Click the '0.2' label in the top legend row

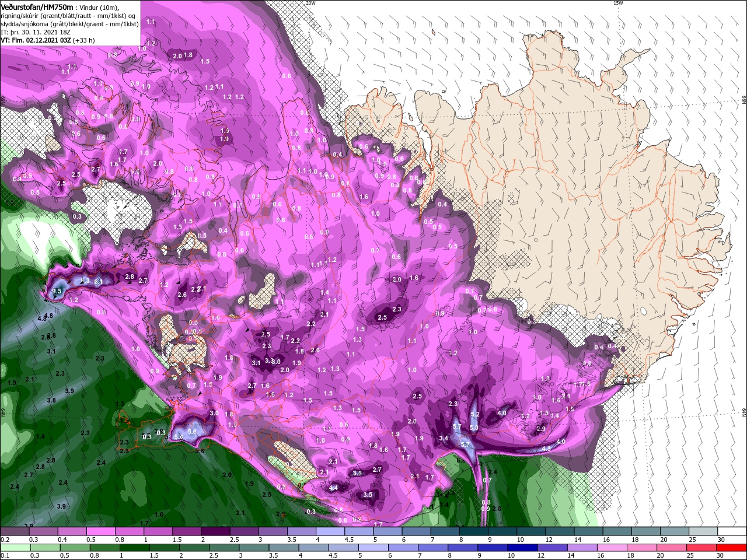coord(5,540)
